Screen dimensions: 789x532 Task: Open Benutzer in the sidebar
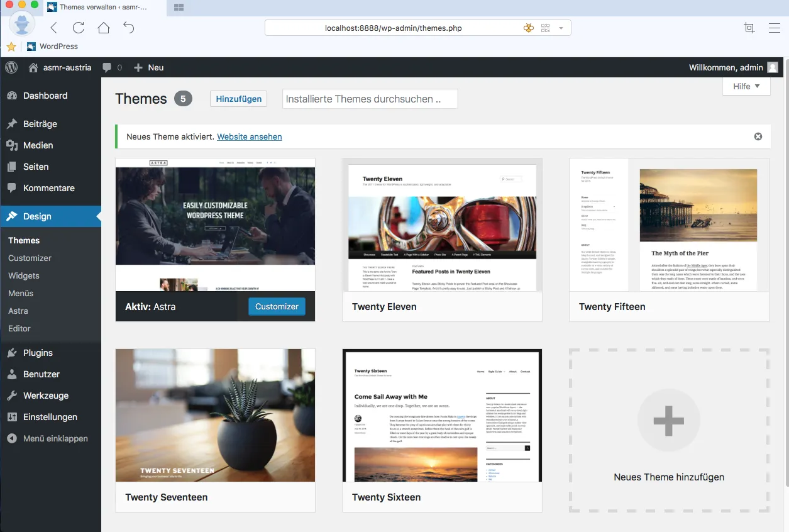pos(50,374)
